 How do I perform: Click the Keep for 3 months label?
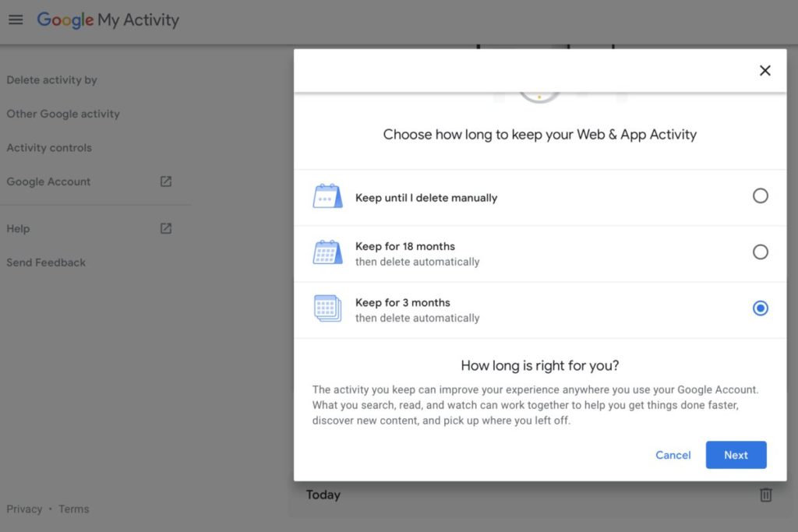click(x=403, y=303)
